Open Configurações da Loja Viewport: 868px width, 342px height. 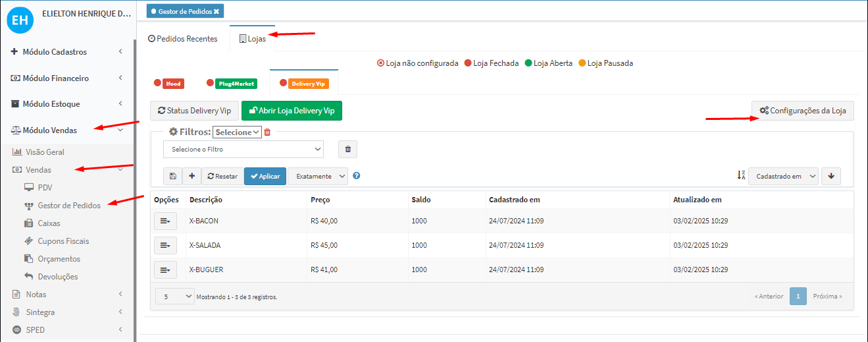tap(803, 111)
